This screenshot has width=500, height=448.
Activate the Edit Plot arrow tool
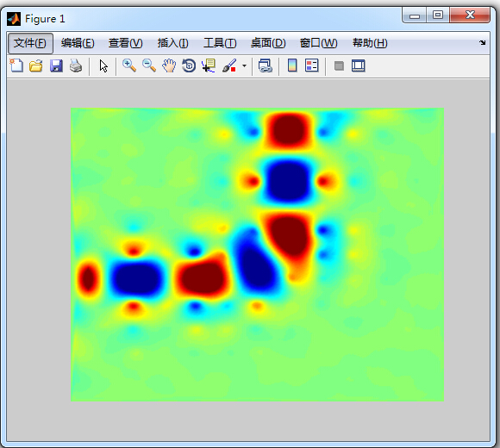pos(103,66)
